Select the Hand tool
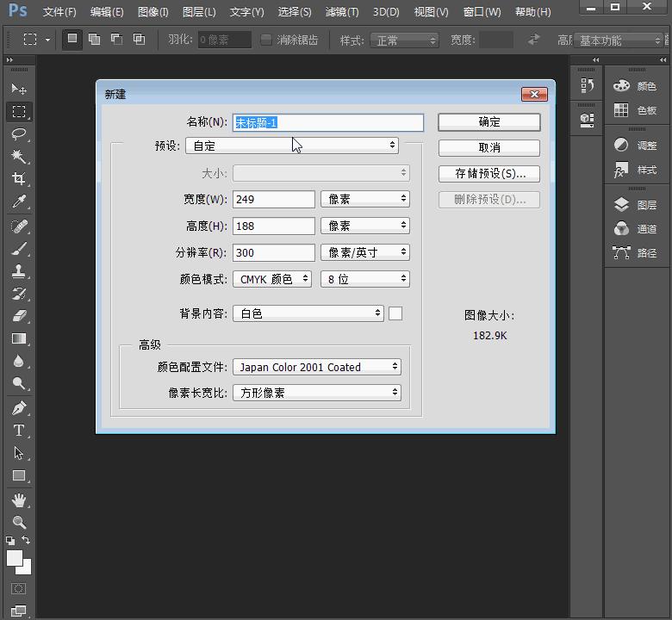This screenshot has height=620, width=672. pos(18,499)
